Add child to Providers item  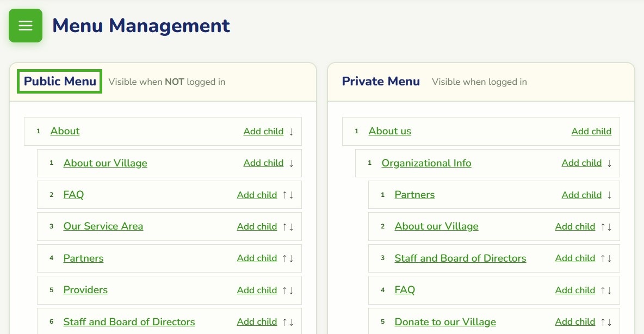click(x=257, y=290)
